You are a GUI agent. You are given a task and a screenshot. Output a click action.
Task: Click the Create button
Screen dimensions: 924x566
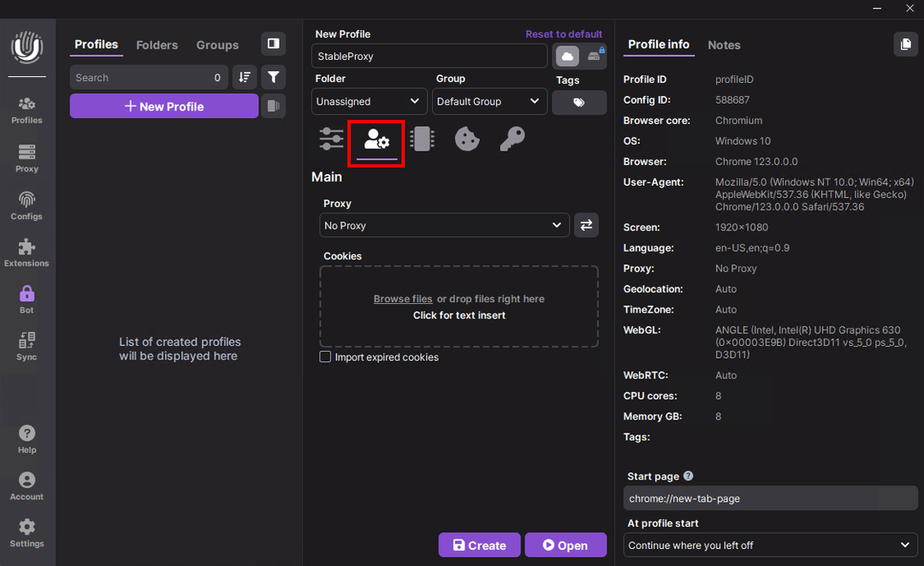(x=479, y=545)
